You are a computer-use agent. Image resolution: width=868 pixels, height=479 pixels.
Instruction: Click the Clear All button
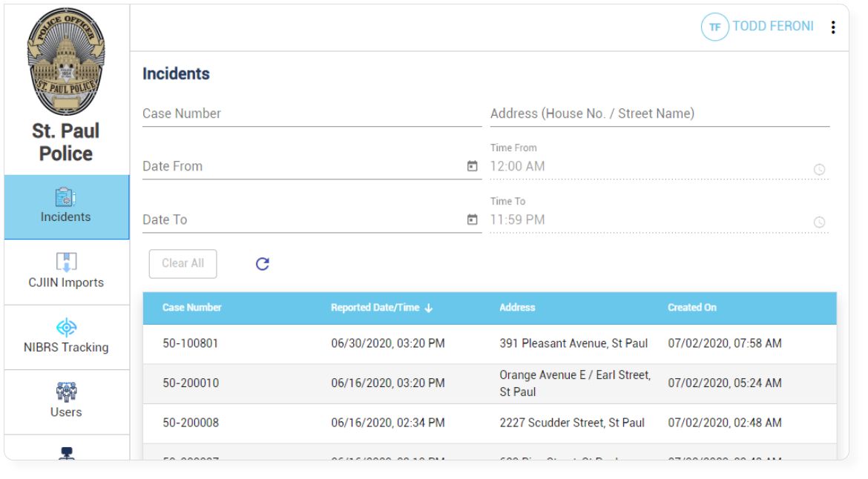(183, 263)
